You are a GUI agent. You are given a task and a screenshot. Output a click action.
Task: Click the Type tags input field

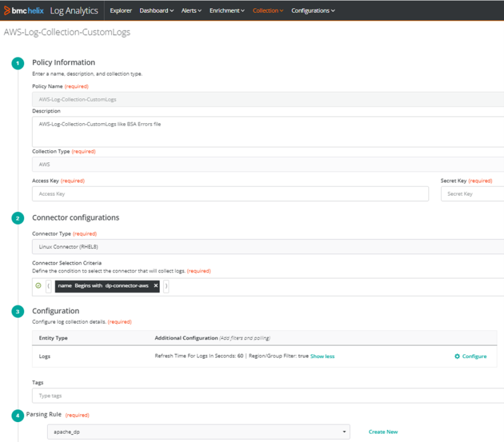tap(268, 395)
